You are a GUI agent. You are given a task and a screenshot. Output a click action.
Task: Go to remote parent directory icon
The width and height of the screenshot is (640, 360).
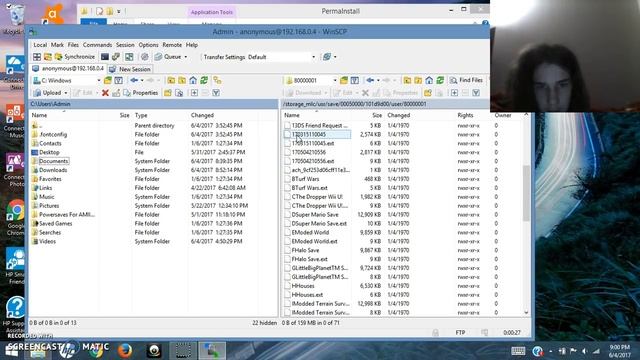407,80
